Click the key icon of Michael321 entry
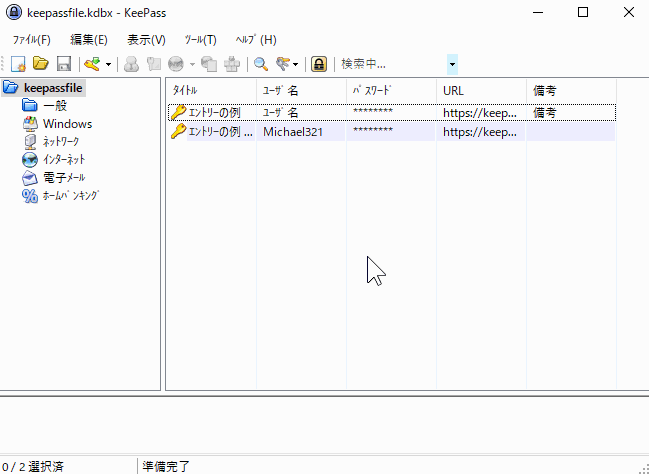The height and width of the screenshot is (474, 649). point(178,131)
